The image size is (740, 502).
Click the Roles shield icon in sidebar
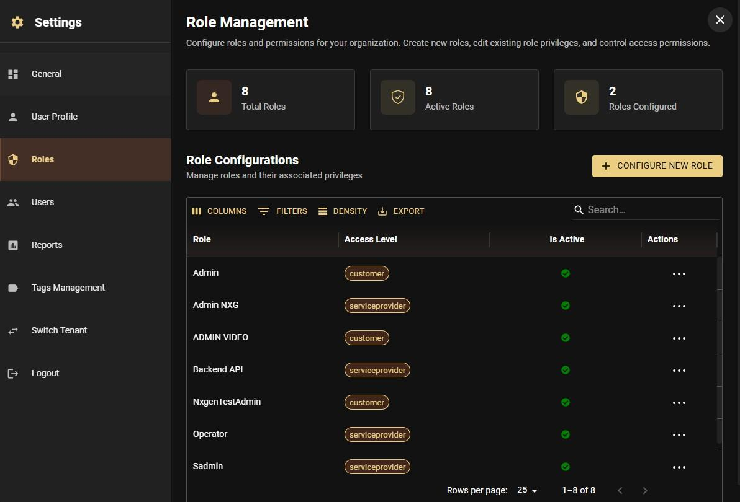pyautogui.click(x=13, y=159)
